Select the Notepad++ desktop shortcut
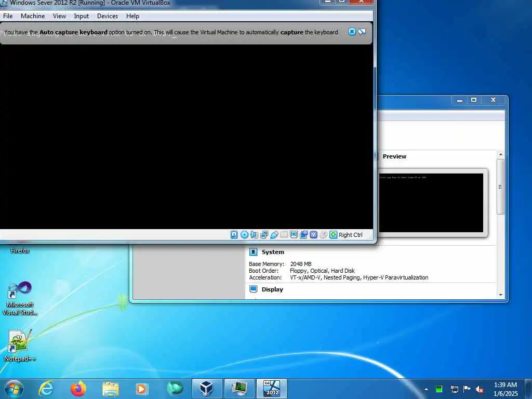532x399 pixels. (19, 345)
